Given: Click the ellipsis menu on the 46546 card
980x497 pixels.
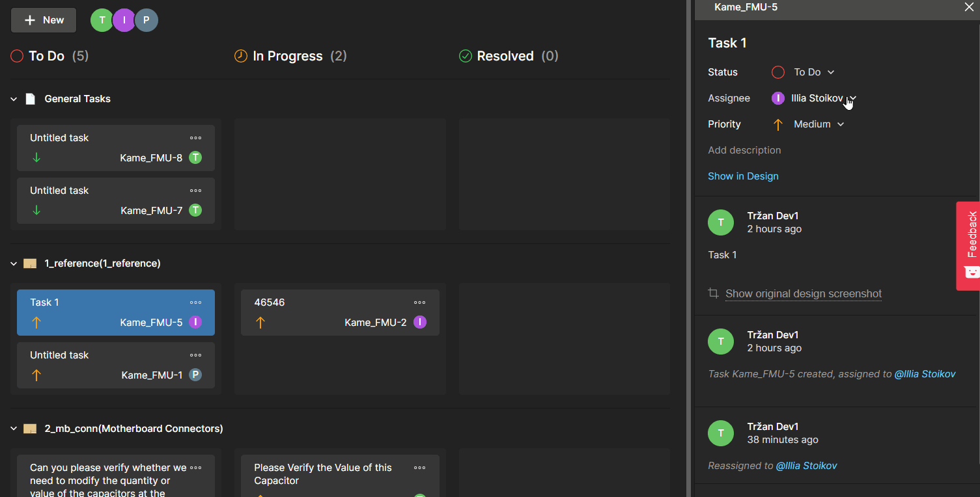Looking at the screenshot, I should click(x=419, y=302).
